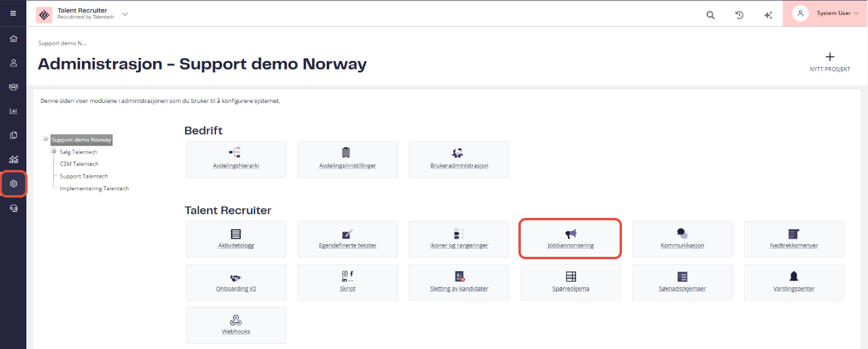
Task: Open the Søknadsskjemaer module link
Action: (682, 289)
